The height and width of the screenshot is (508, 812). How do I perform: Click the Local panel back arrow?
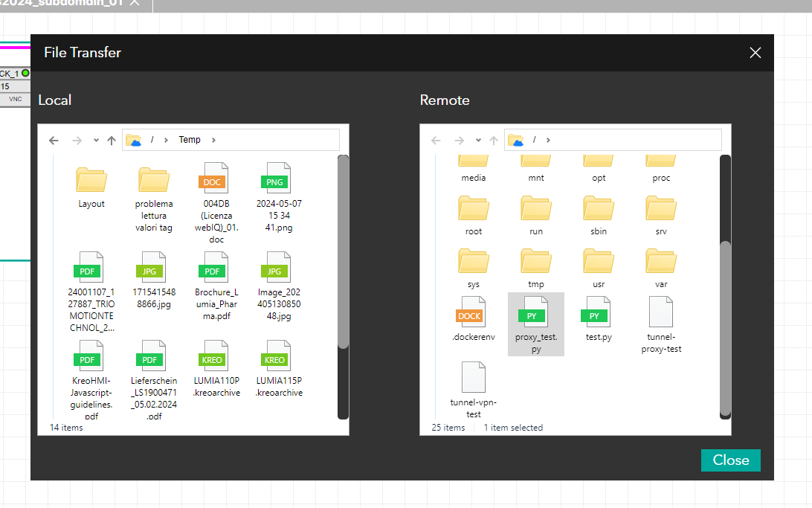54,140
